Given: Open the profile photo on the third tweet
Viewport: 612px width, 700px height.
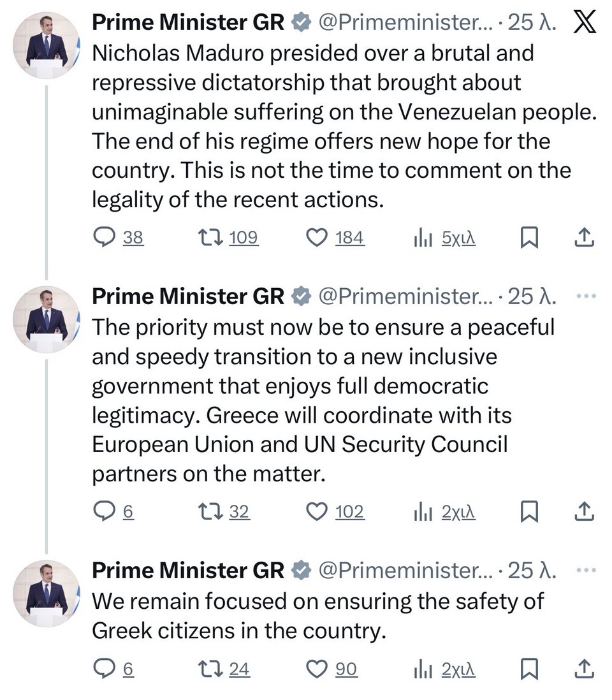Looking at the screenshot, I should [47, 593].
